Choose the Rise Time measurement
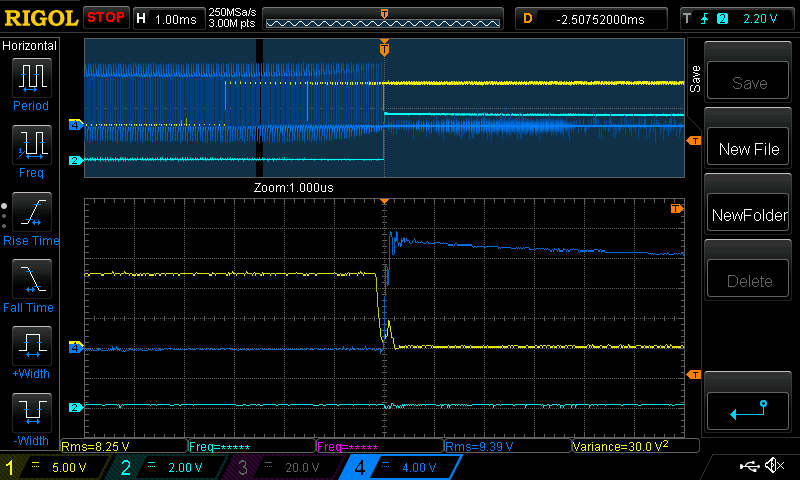 coord(31,213)
